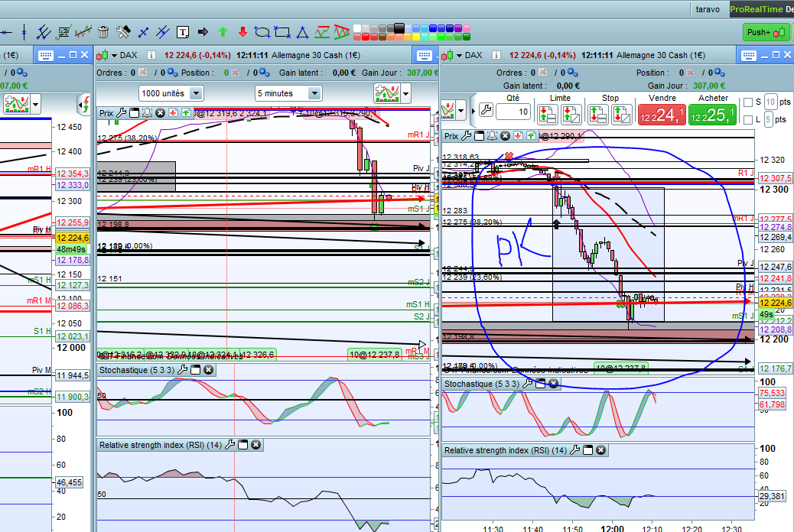Image resolution: width=794 pixels, height=532 pixels.
Task: Click the green Acheter buy button
Action: pos(713,115)
